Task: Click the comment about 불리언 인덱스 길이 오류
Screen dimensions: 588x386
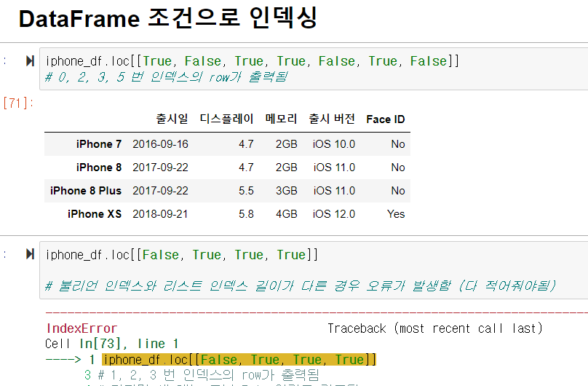Action: 300,285
